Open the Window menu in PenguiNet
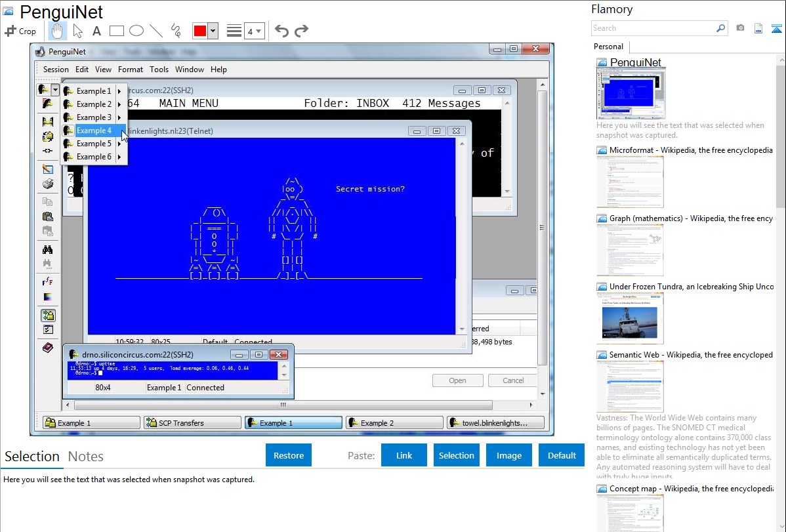Screen dimensions: 786x532 [x=190, y=70]
